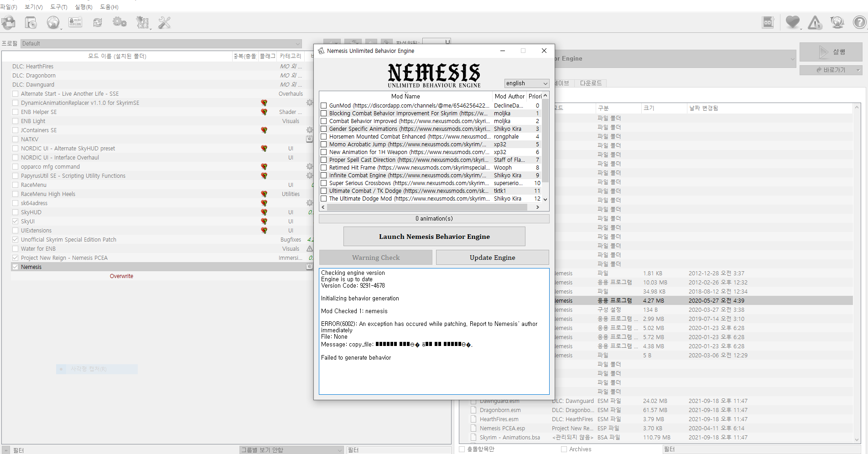Open the 도구(T) menu

58,7
